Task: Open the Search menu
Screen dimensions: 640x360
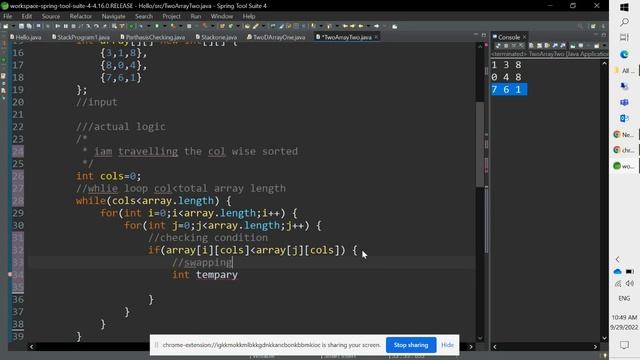Action: 144,16
